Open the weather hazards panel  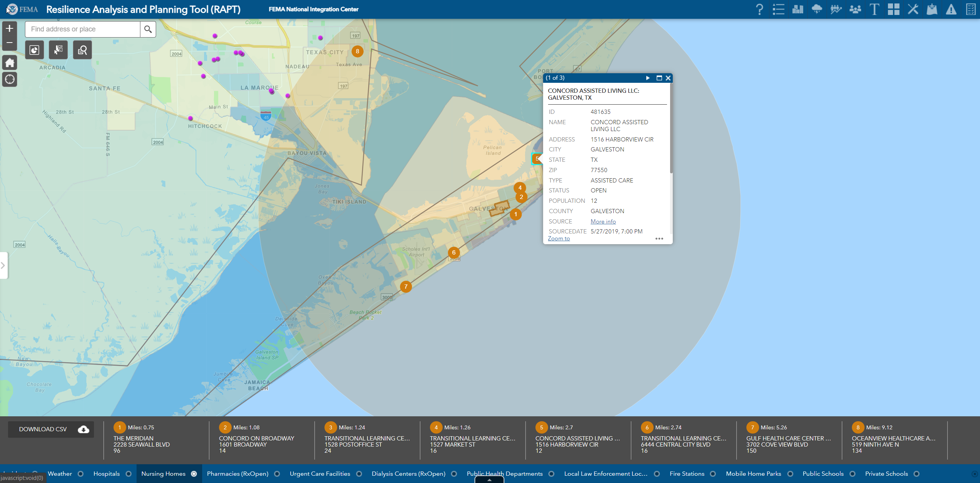817,9
